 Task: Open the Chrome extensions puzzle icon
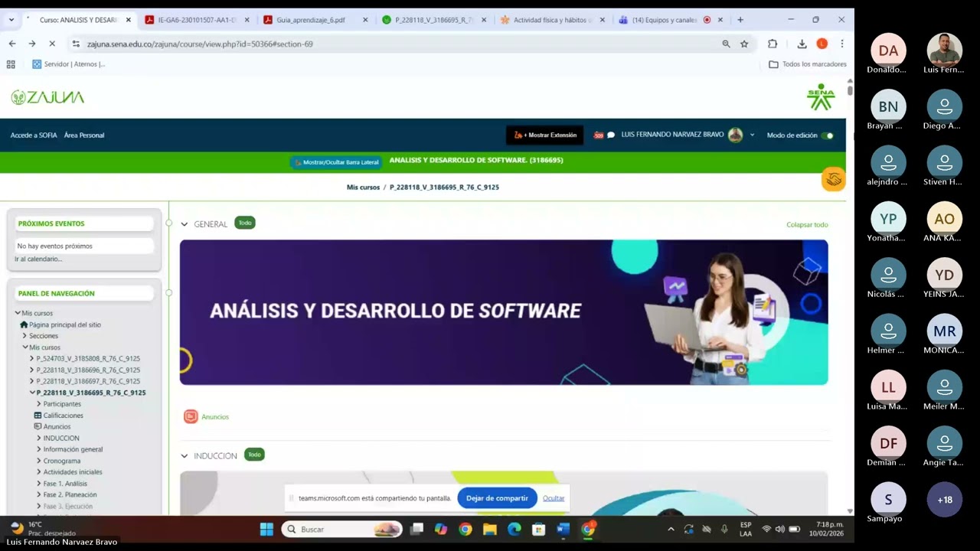click(773, 44)
